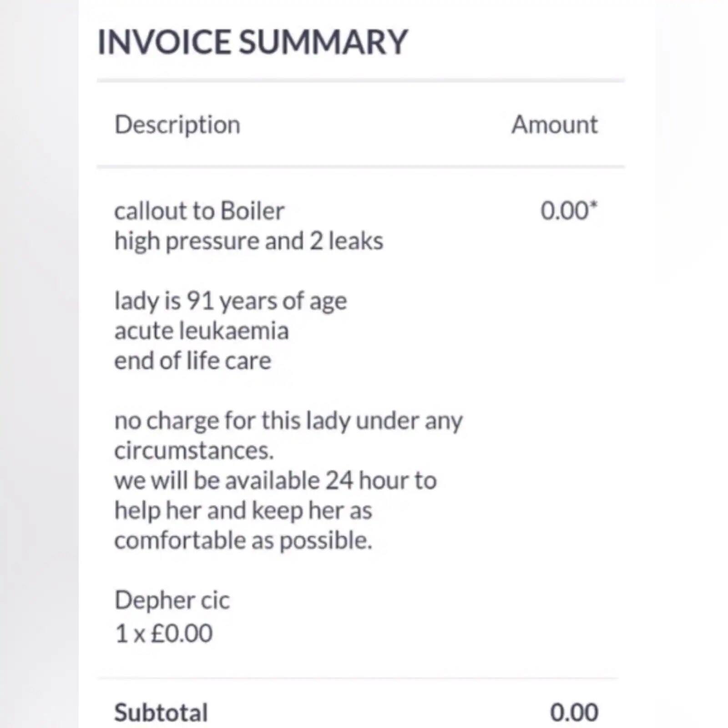Click the divider line under the invoice heading
The image size is (728, 728).
click(360, 81)
